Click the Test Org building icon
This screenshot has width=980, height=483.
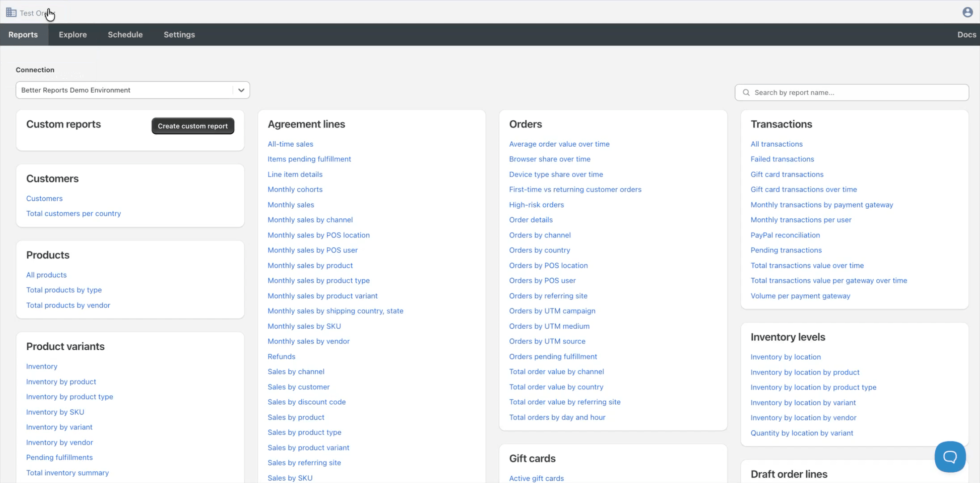[11, 13]
